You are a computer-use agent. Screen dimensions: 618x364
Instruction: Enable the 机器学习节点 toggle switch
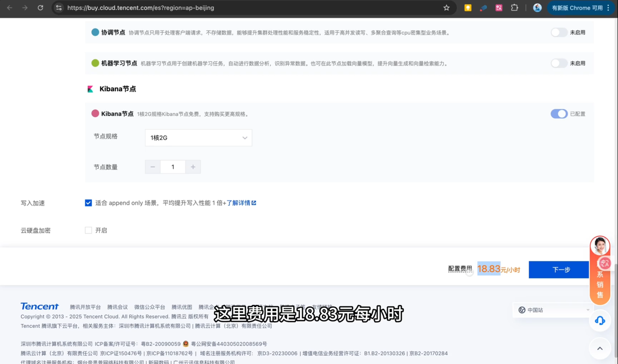(559, 63)
